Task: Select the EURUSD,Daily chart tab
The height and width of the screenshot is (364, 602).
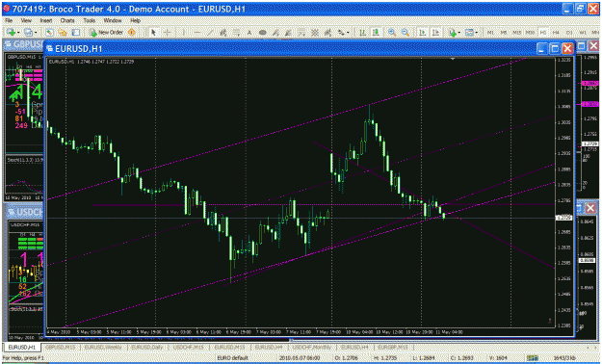Action: [x=147, y=347]
